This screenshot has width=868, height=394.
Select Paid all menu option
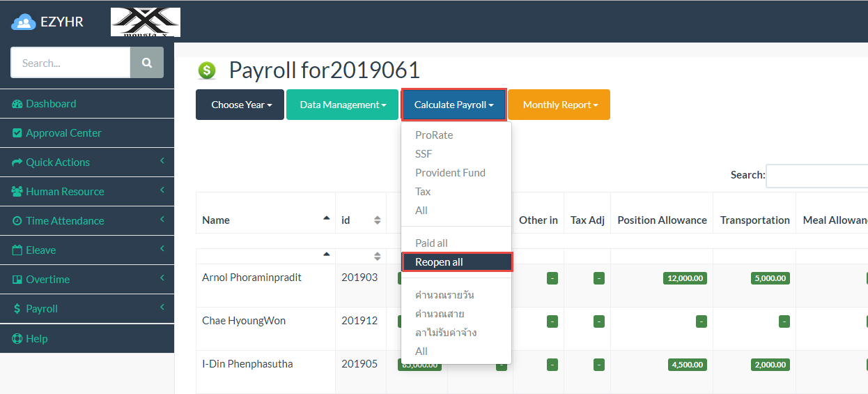pyautogui.click(x=431, y=243)
